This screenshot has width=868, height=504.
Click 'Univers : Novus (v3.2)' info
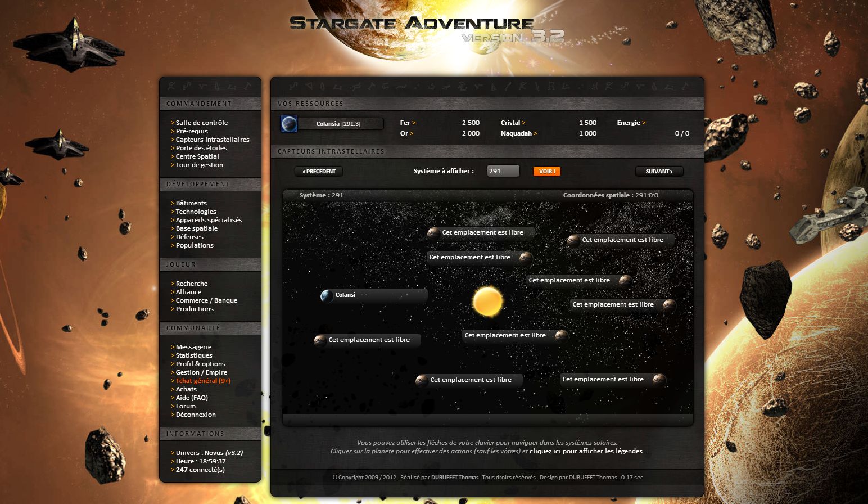209,453
